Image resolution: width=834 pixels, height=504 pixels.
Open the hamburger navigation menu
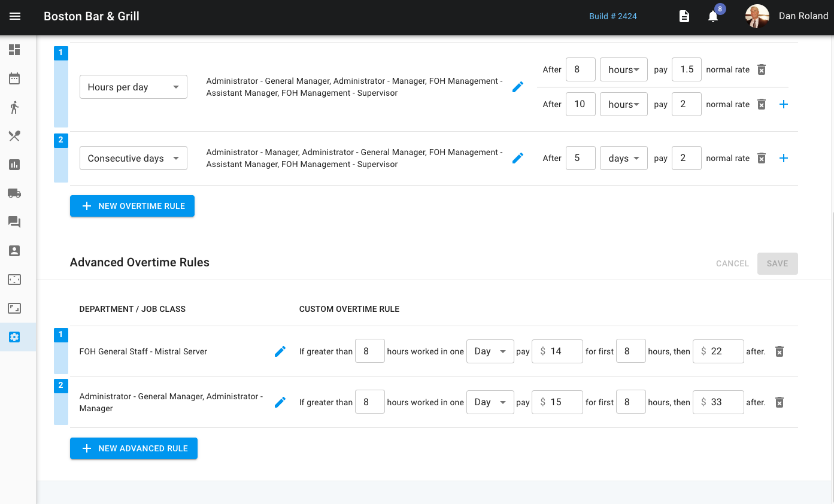[15, 16]
